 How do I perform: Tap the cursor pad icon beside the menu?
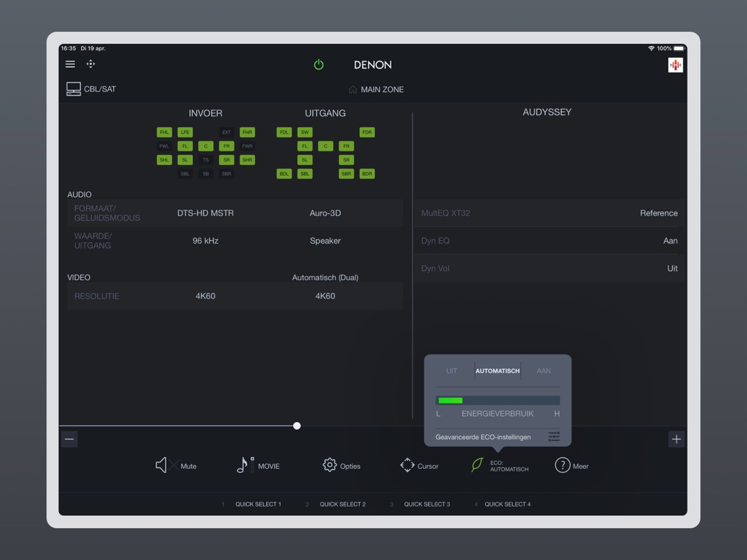point(91,64)
